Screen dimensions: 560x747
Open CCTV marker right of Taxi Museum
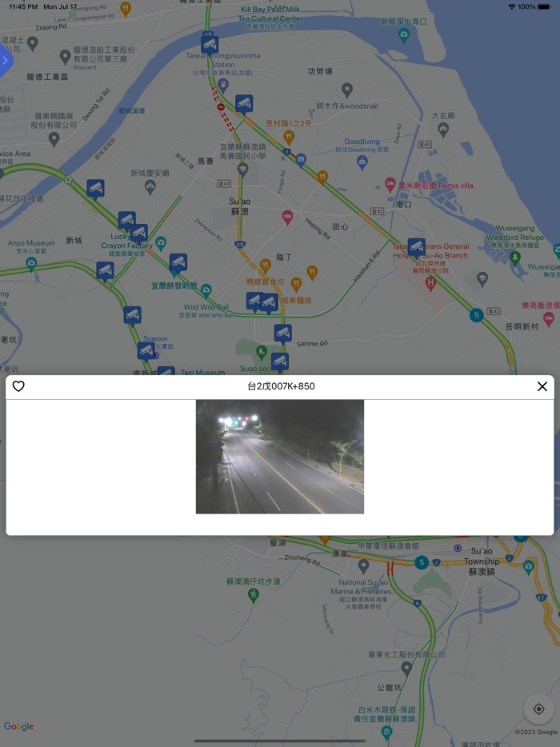point(280,362)
